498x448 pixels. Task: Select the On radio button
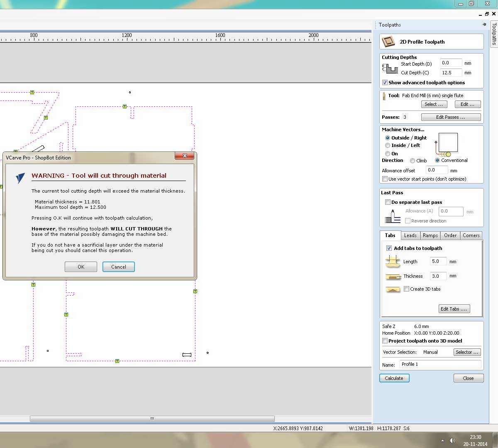(x=388, y=154)
